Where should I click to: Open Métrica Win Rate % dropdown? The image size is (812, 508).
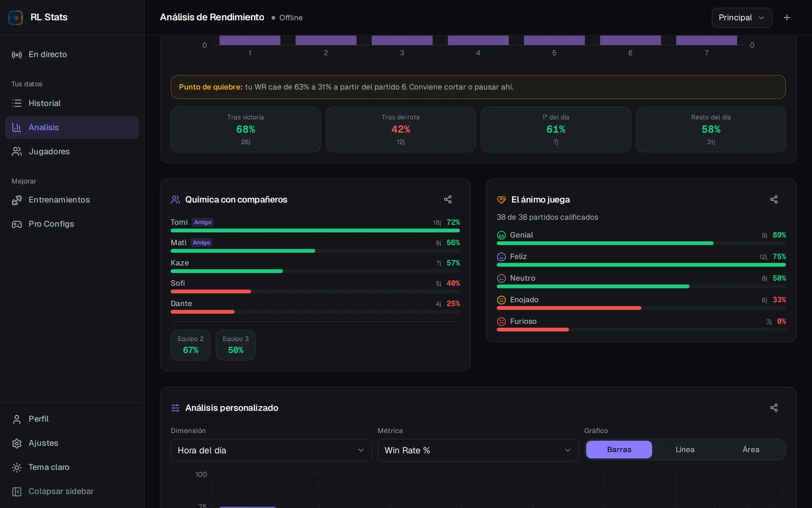478,450
